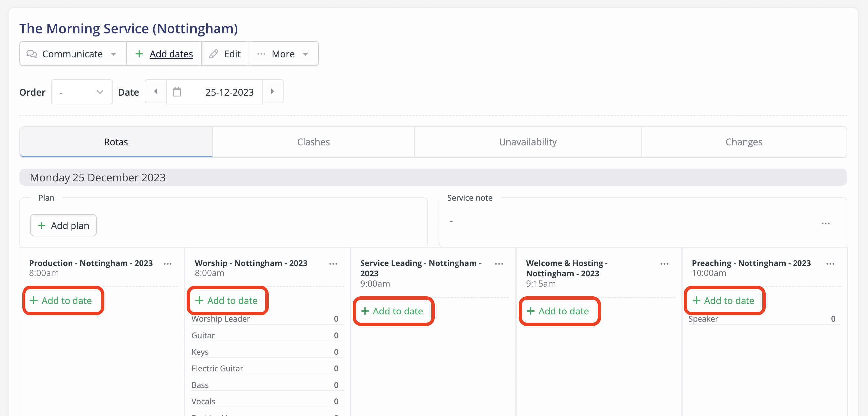
Task: Open the ellipsis menu on Production - Nottingham - 2023
Action: (x=168, y=264)
